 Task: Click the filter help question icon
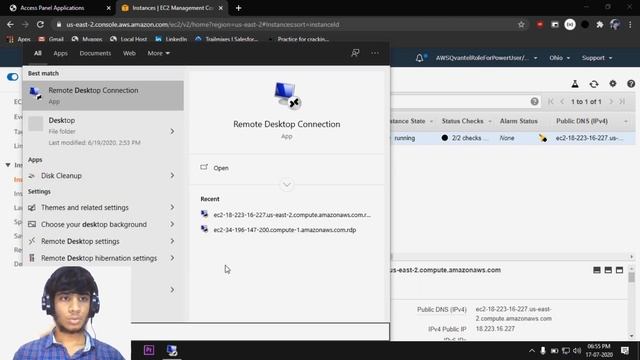534,102
